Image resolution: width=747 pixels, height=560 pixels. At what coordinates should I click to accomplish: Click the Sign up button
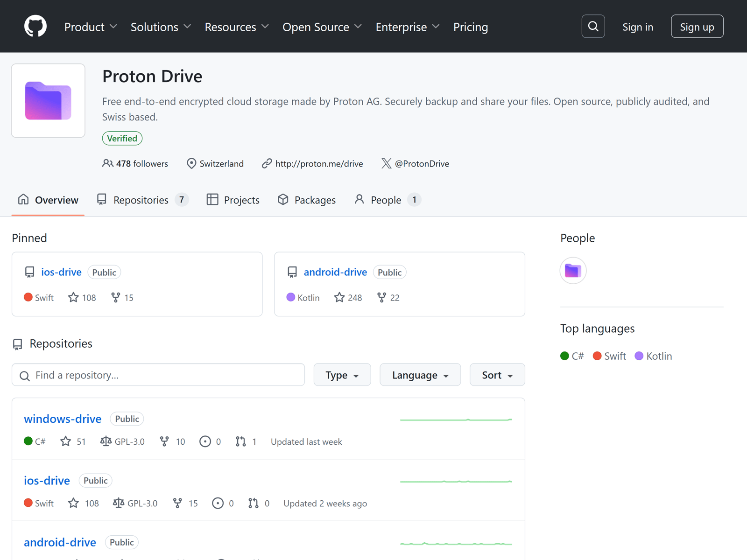click(x=697, y=27)
